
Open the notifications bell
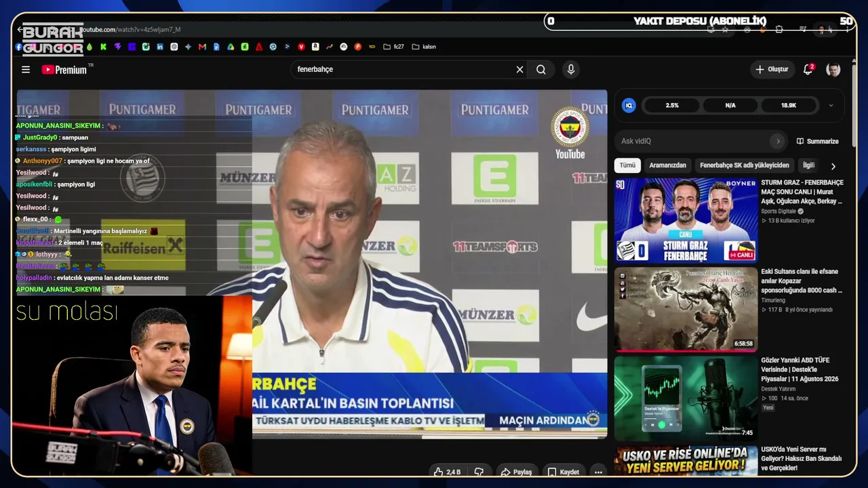pos(808,69)
